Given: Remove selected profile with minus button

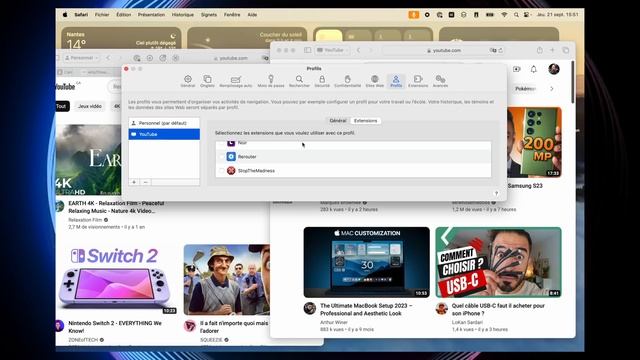Looking at the screenshot, I should pyautogui.click(x=146, y=182).
